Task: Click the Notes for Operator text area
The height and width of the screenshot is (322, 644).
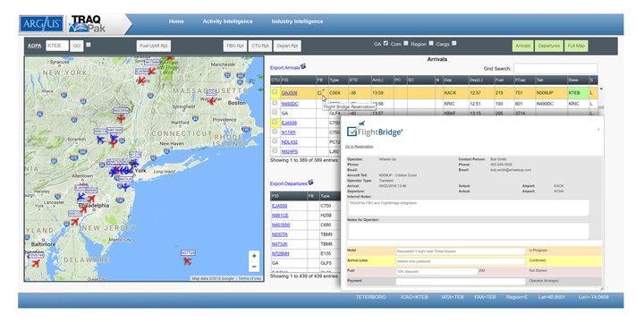Action: [x=468, y=231]
